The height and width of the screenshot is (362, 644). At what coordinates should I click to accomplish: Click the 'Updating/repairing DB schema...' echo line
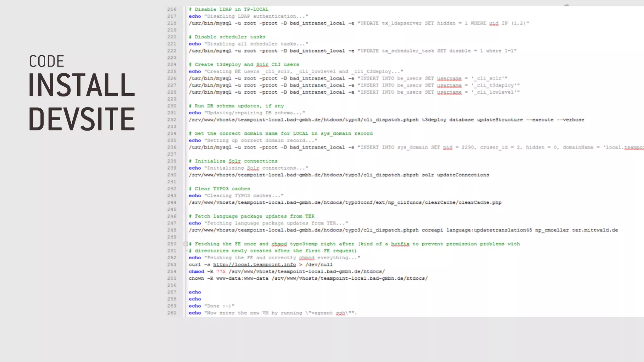click(247, 113)
